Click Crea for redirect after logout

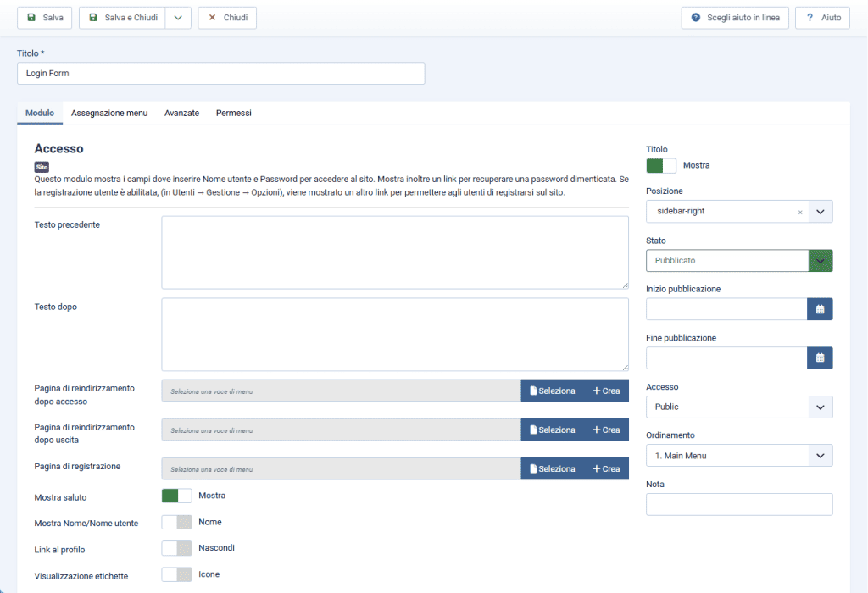coord(605,430)
